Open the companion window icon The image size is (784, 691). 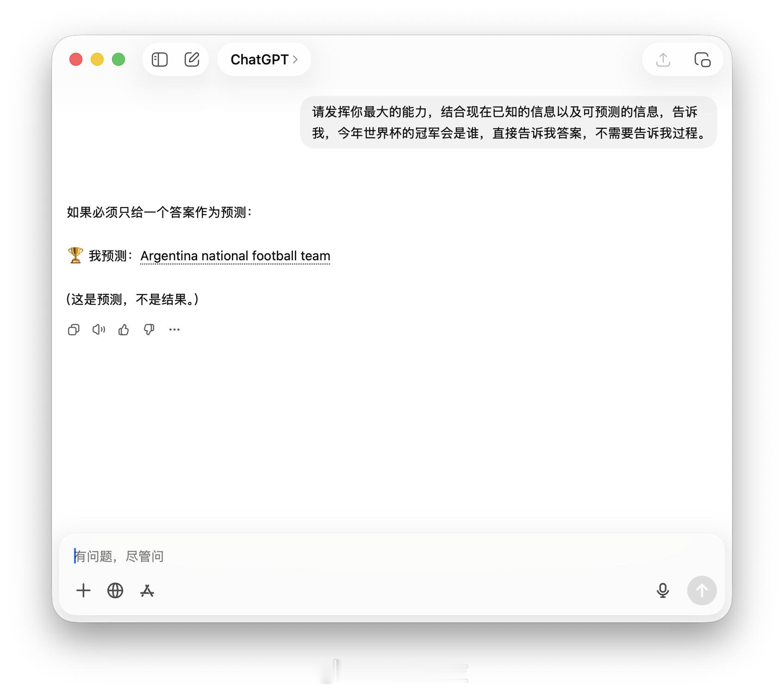coord(702,59)
